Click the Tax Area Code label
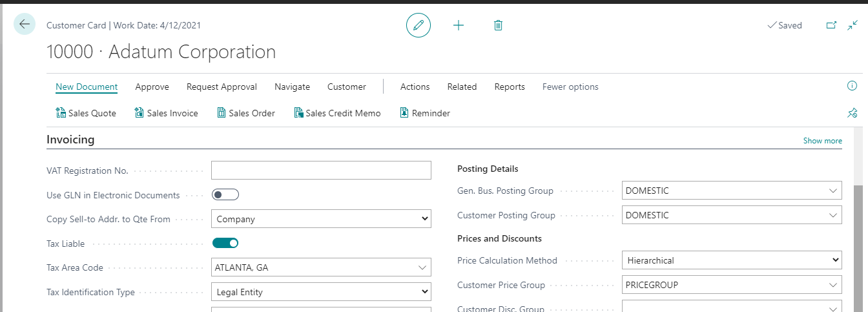This screenshot has height=312, width=868. click(x=75, y=267)
